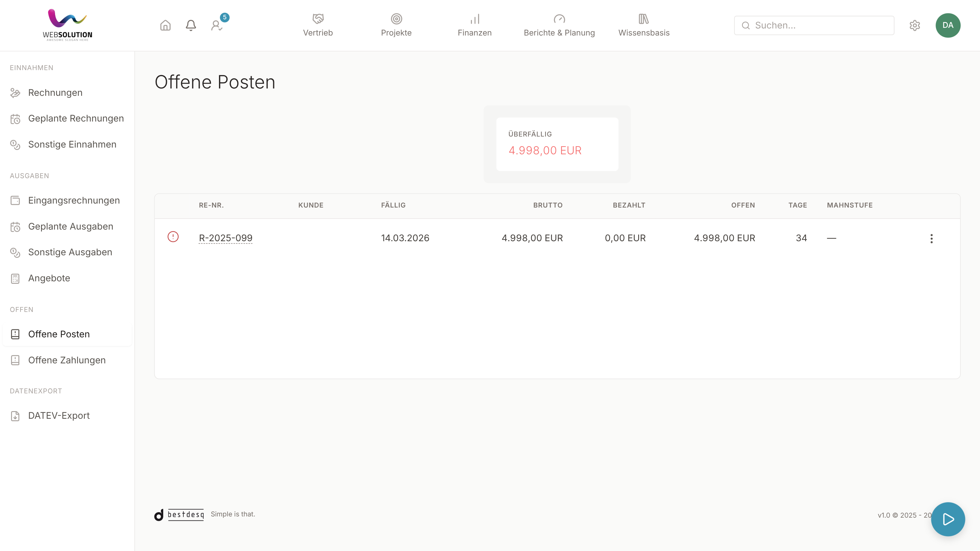Viewport: 980px width, 551px height.
Task: Click the blue play floating button
Action: click(948, 519)
